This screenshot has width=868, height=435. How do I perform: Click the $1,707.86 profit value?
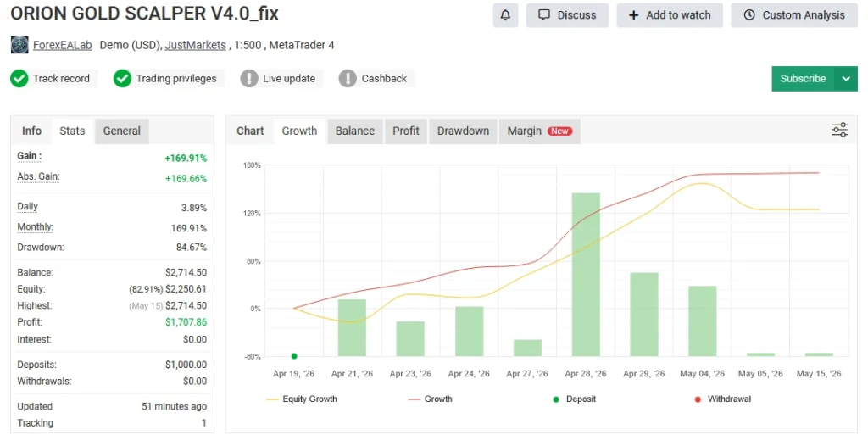tap(186, 322)
